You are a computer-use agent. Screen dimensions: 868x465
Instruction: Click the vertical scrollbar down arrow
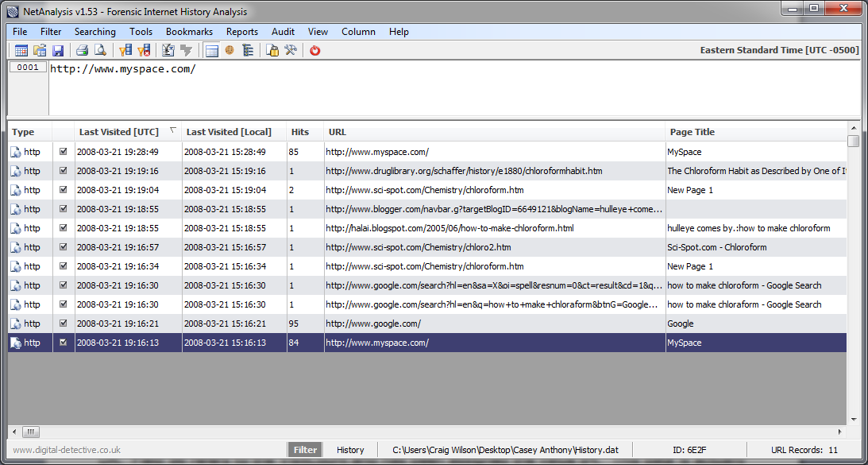[x=854, y=419]
